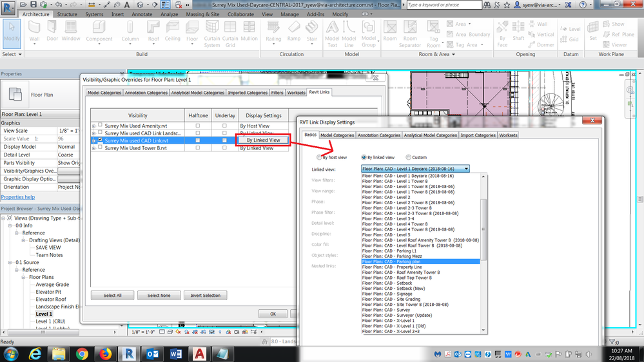Choose the Model Group tool
The image size is (644, 362).
point(368,33)
